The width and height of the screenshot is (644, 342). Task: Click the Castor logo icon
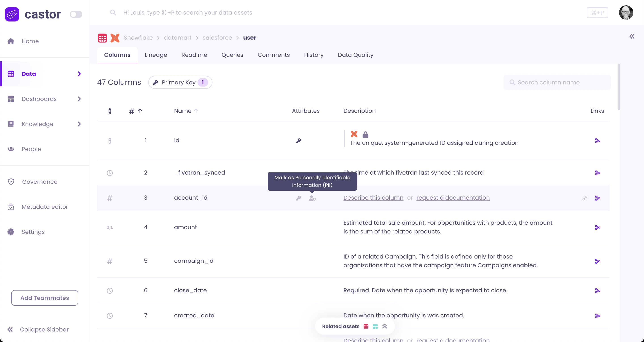(x=12, y=14)
